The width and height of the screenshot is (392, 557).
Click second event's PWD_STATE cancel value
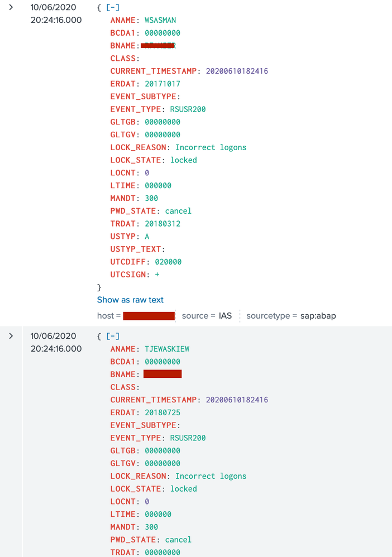point(178,540)
